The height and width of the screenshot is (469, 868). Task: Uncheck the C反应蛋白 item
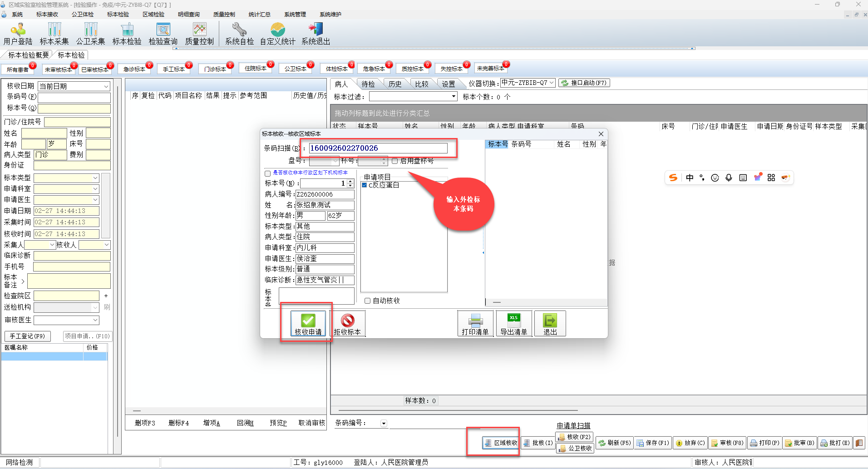coord(365,185)
